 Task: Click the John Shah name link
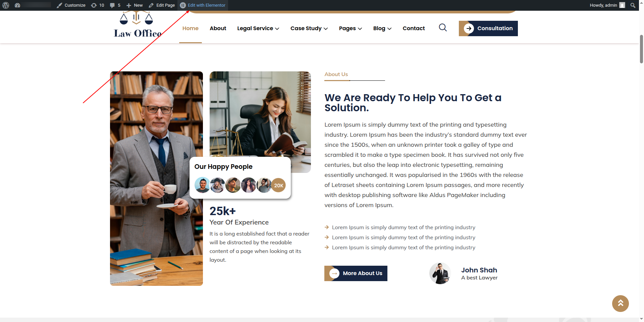[x=479, y=270]
